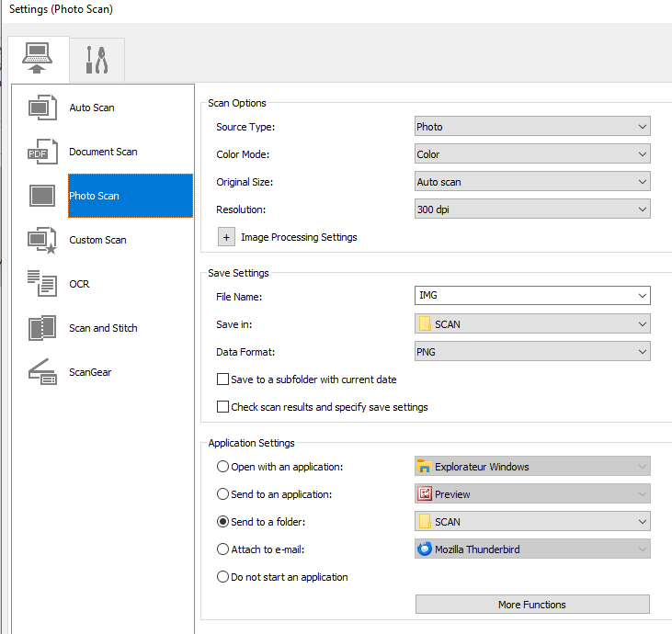
Task: Choose the Custom Scan icon
Action: 42,240
